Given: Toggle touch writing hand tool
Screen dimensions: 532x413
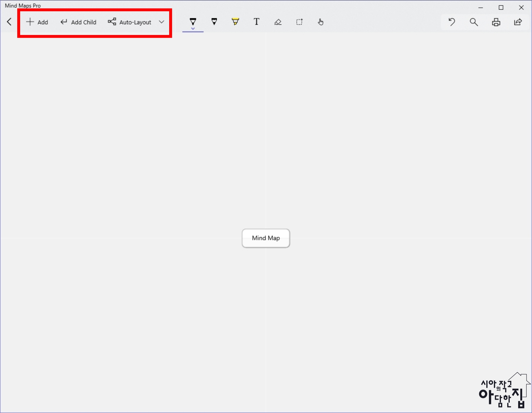Looking at the screenshot, I should point(321,22).
